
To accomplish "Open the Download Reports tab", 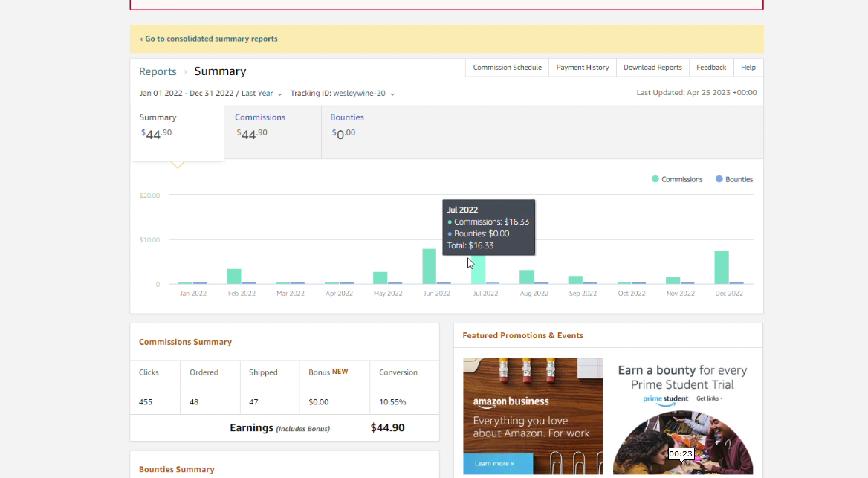I will 652,68.
